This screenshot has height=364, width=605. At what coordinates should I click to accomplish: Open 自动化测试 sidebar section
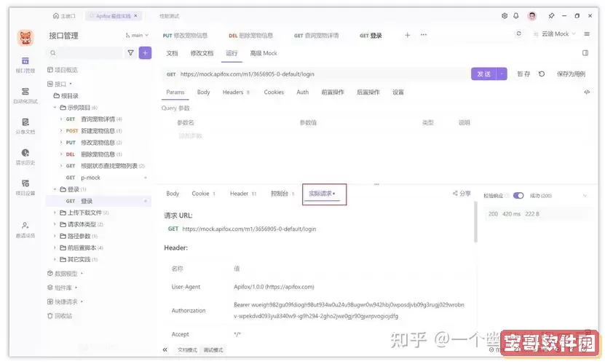click(x=25, y=95)
